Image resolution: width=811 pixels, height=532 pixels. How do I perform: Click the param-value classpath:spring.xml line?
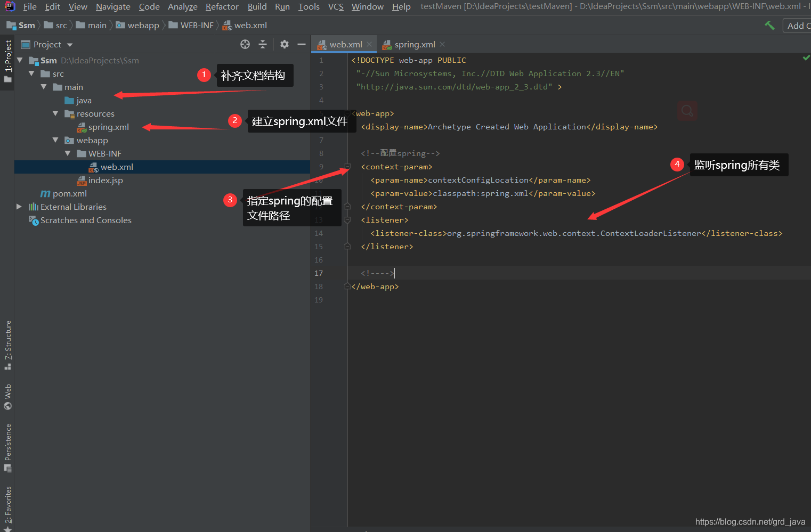(483, 193)
